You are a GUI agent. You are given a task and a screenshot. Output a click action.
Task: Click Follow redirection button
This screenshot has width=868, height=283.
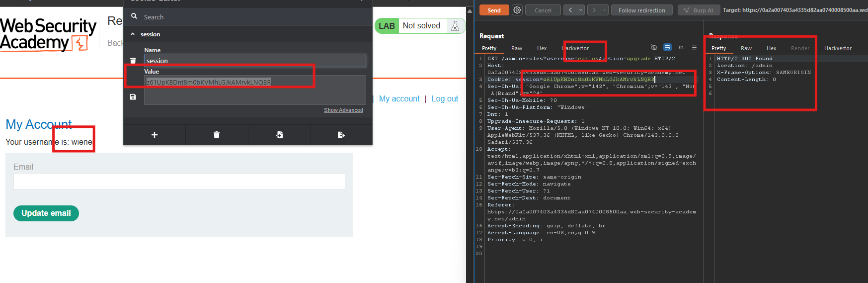tap(642, 10)
